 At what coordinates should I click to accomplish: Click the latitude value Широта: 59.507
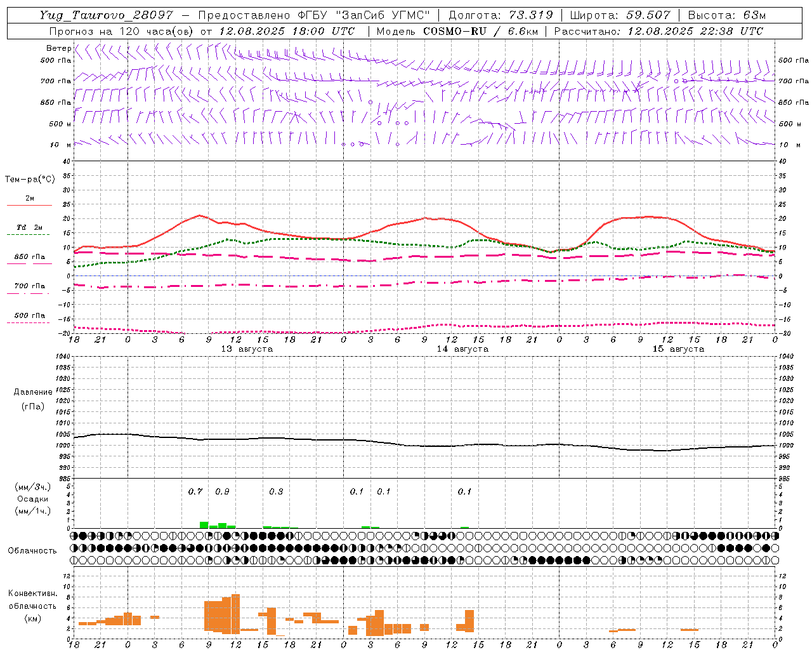[x=620, y=15]
